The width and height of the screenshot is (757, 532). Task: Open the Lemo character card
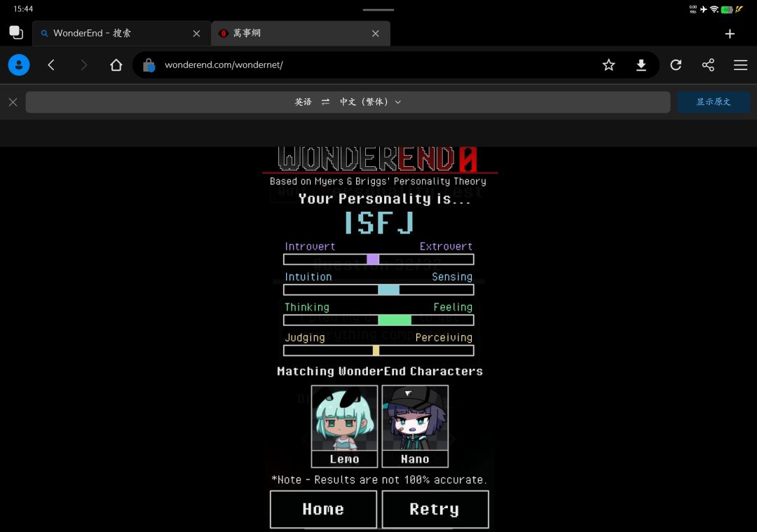[344, 426]
